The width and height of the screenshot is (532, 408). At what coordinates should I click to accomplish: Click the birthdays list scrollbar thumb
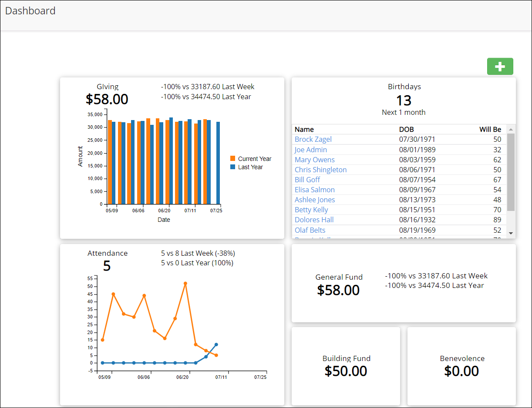[511, 172]
